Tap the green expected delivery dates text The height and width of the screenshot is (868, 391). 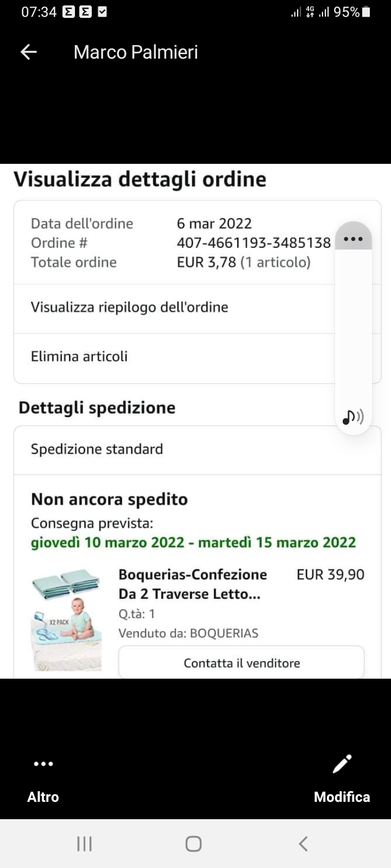click(x=193, y=542)
